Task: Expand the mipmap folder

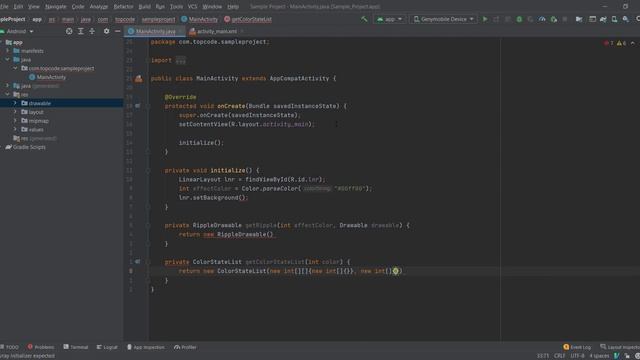Action: pyautogui.click(x=15, y=121)
